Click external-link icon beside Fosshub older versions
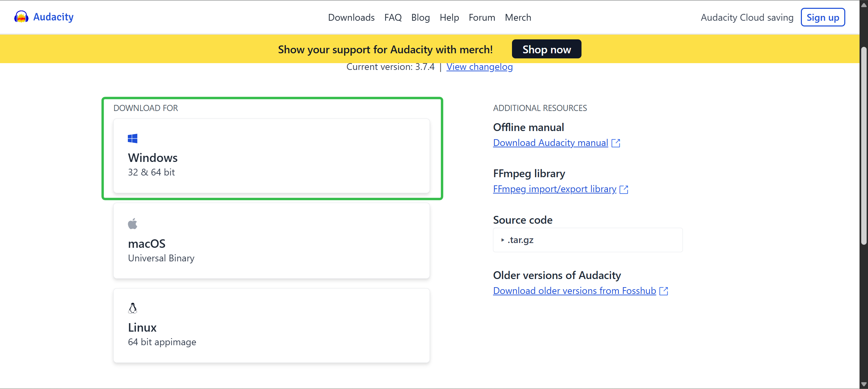Screen dimensions: 868x389 click(x=664, y=291)
